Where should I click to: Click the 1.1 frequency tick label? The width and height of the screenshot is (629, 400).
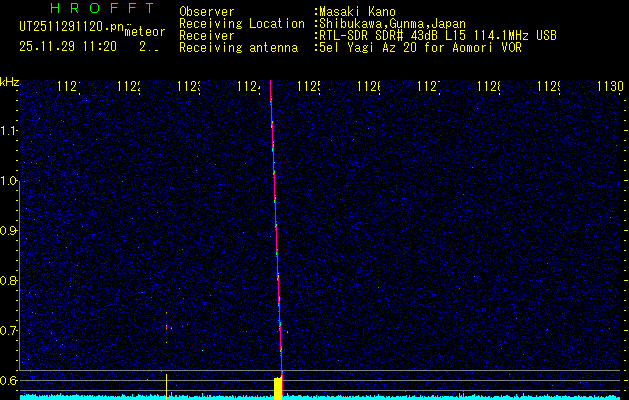coord(9,131)
